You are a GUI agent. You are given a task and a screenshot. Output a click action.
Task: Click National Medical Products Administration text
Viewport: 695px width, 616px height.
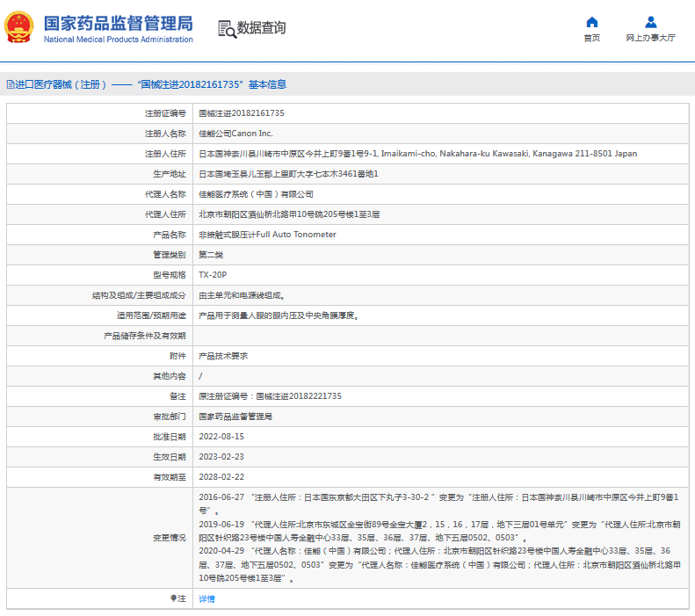pyautogui.click(x=119, y=40)
